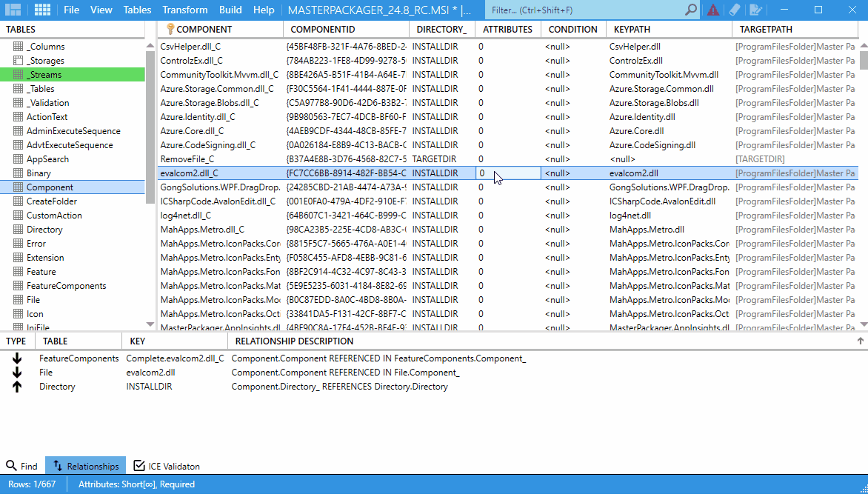This screenshot has width=868, height=494.
Task: Click the sidebar scrollbar down arrow
Action: pyautogui.click(x=150, y=324)
